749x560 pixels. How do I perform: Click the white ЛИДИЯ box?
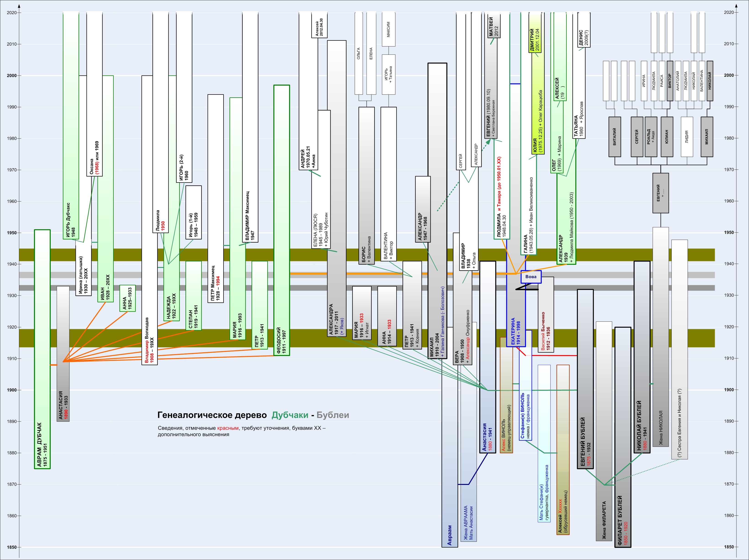[687, 137]
